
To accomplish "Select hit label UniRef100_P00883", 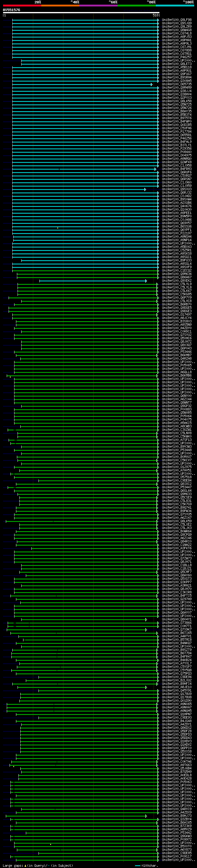I will (x=177, y=410).
